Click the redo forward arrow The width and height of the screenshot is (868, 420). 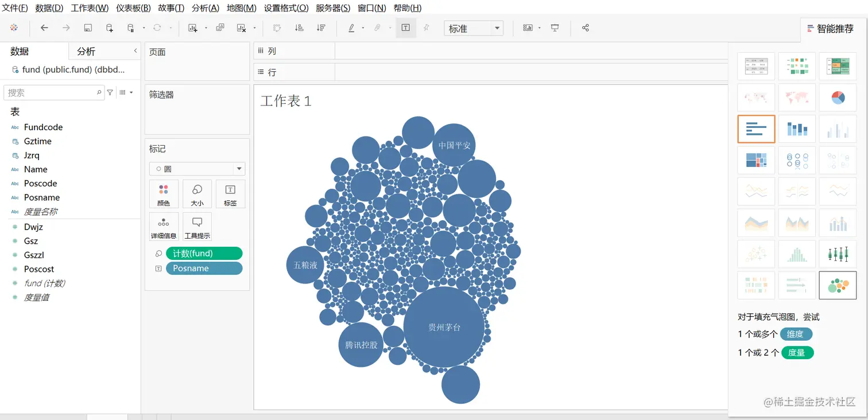(66, 28)
